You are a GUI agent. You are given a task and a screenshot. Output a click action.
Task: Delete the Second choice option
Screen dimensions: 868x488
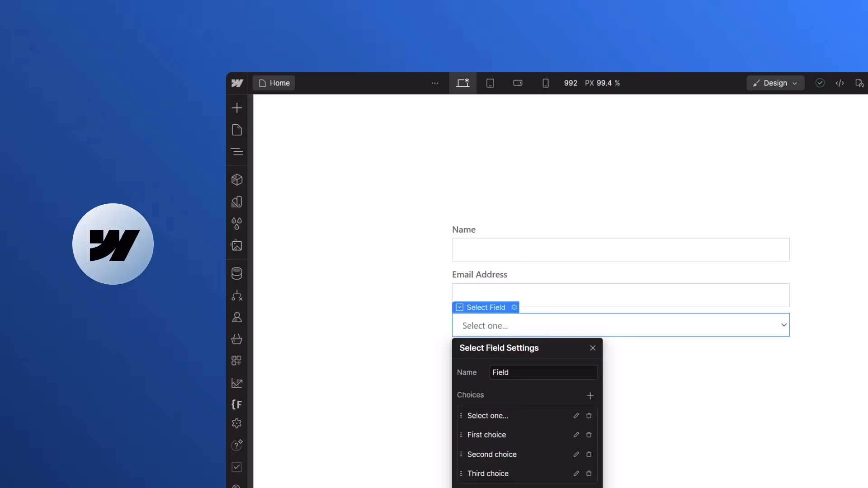coord(589,455)
